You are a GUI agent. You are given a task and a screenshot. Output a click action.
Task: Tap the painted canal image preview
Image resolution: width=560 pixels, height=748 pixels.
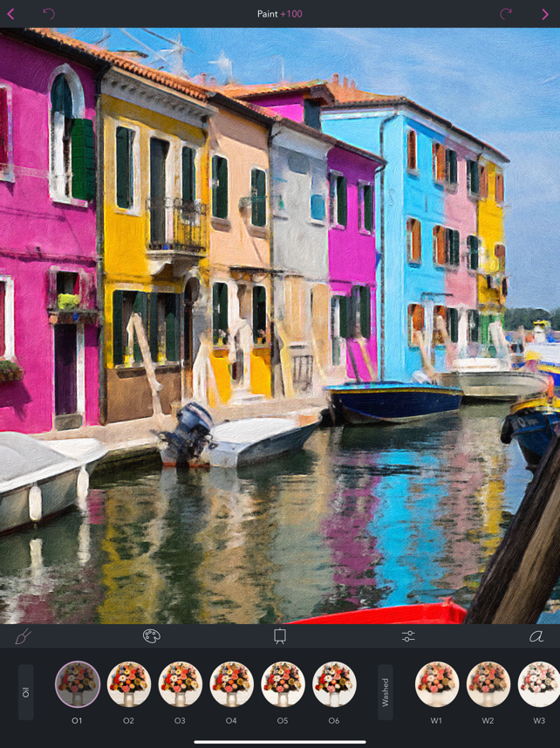[280, 326]
